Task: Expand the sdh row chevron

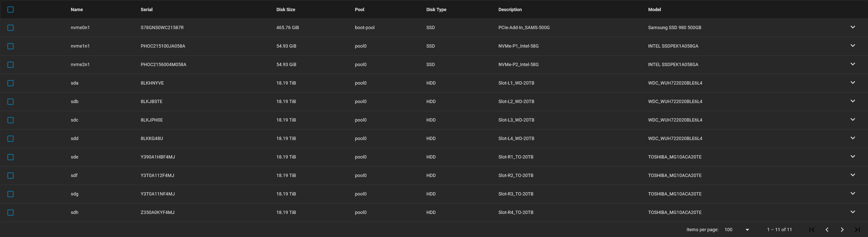Action: click(x=853, y=212)
